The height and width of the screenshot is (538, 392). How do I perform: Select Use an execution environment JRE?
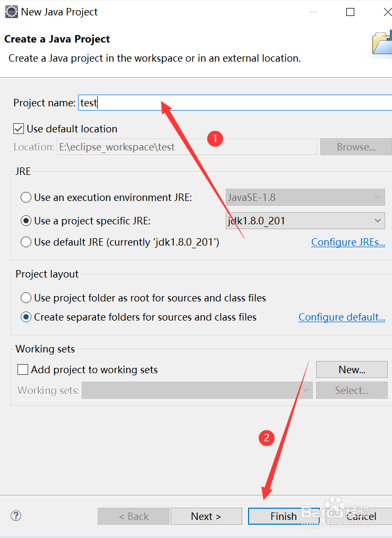click(26, 197)
